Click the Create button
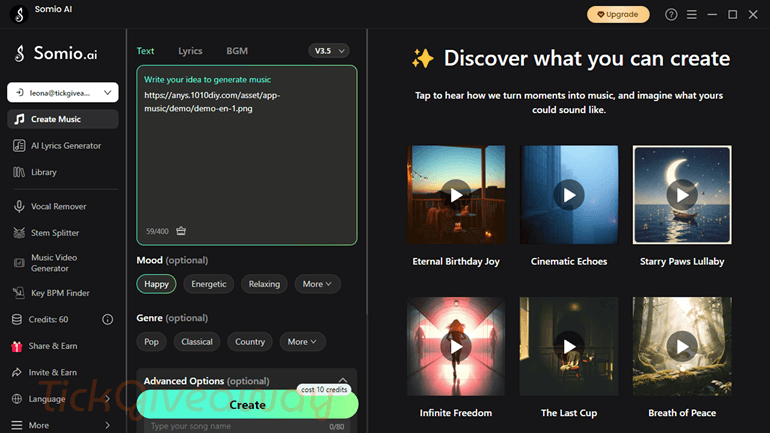 [248, 405]
